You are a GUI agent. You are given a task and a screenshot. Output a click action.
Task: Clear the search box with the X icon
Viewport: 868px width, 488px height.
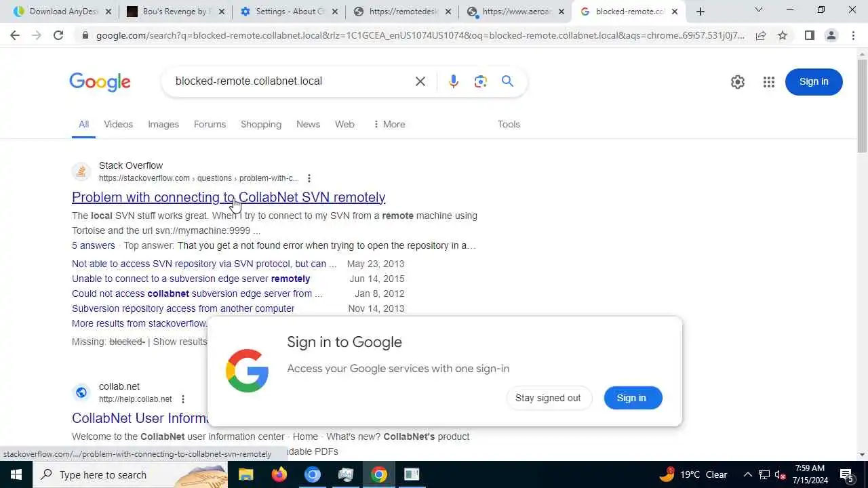[420, 81]
